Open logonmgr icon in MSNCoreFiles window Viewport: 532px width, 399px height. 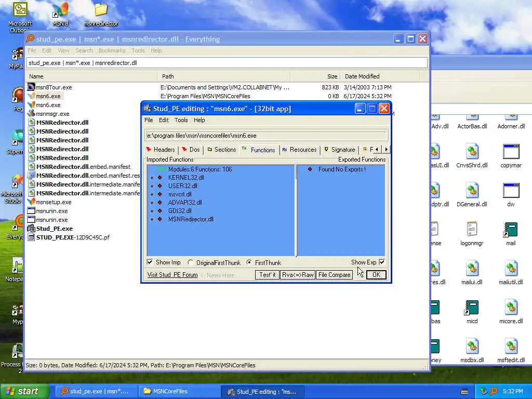pyautogui.click(x=472, y=230)
